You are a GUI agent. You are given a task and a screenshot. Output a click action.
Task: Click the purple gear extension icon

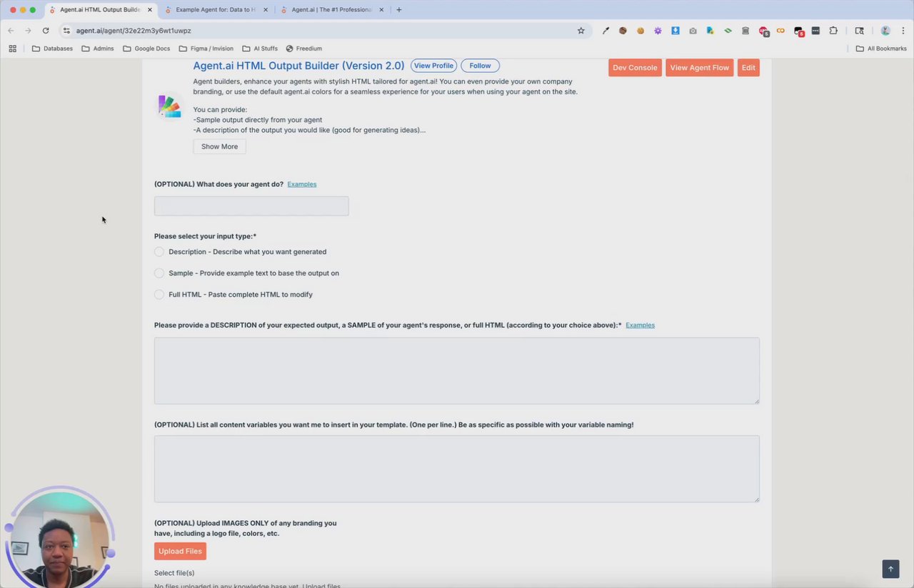click(658, 31)
